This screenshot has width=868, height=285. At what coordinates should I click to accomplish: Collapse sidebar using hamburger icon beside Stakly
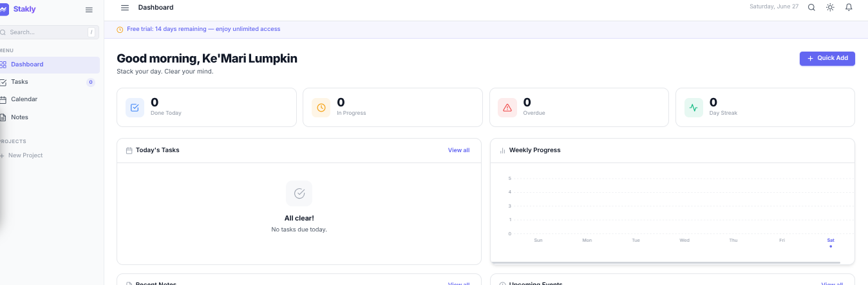89,10
